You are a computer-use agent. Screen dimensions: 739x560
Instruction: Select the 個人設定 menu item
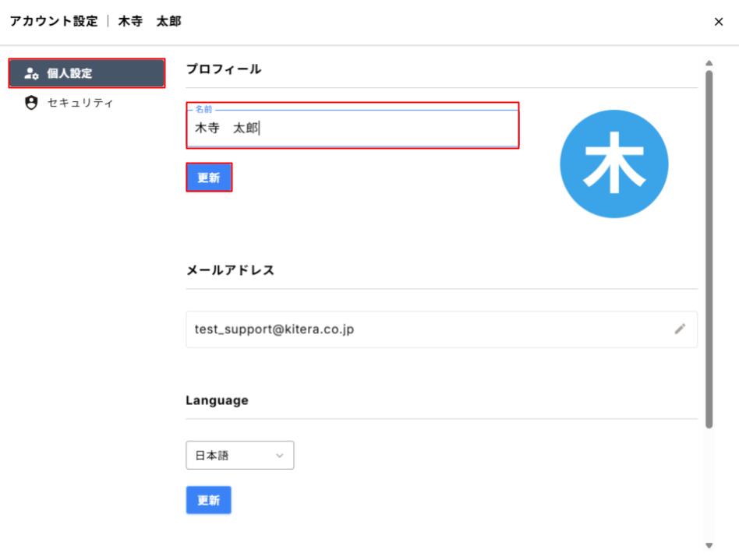[87, 73]
